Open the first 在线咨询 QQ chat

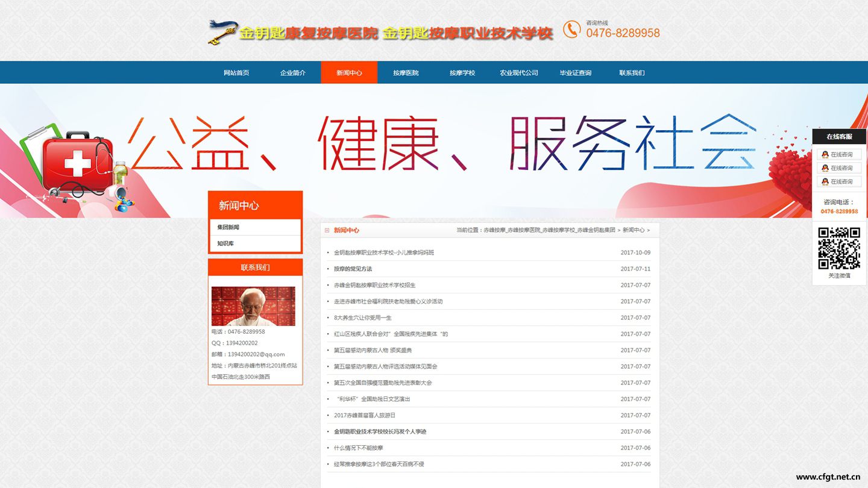[x=839, y=155]
